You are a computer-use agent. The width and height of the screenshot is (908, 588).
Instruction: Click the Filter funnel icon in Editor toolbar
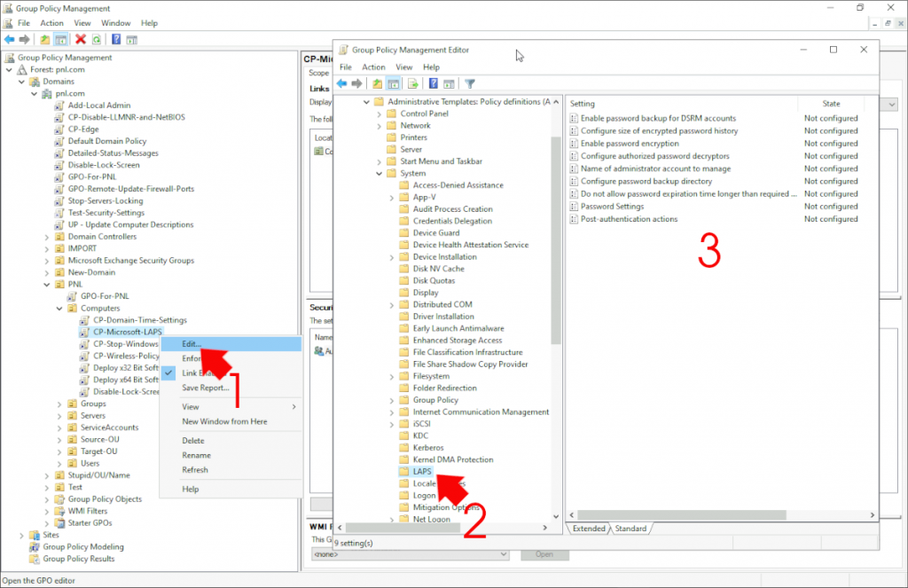click(470, 83)
